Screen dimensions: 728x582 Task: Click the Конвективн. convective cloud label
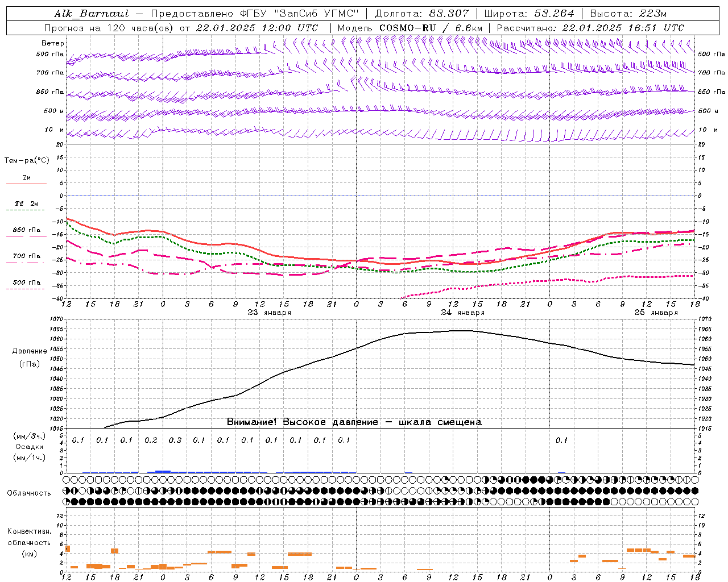[29, 531]
